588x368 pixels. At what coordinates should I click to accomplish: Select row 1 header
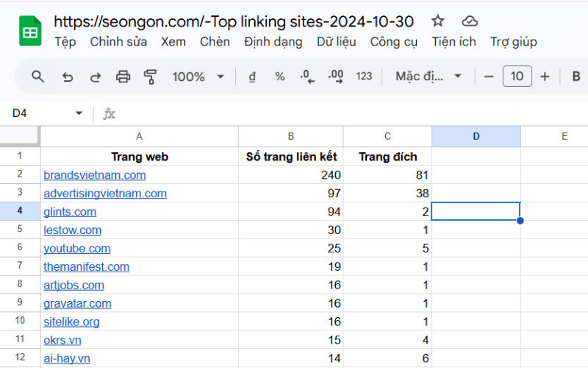pyautogui.click(x=20, y=156)
